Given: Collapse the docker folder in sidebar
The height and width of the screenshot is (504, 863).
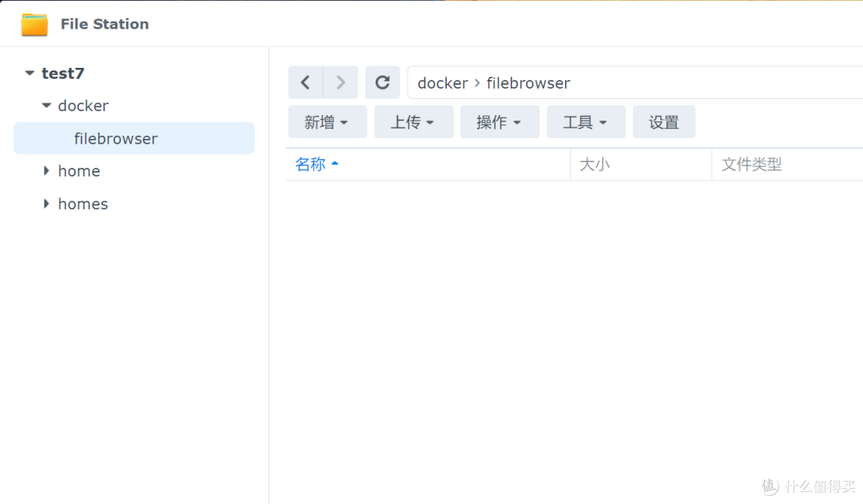Looking at the screenshot, I should [46, 105].
